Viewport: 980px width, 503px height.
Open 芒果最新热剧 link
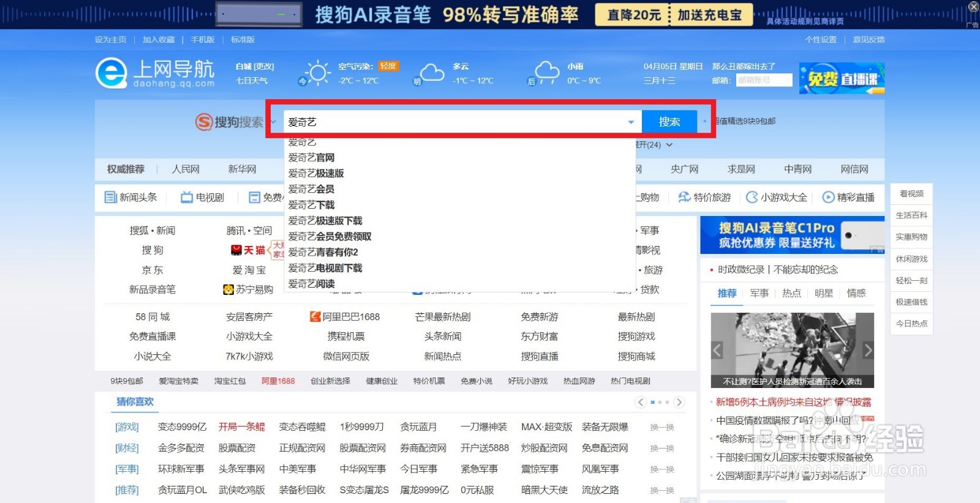pyautogui.click(x=443, y=316)
